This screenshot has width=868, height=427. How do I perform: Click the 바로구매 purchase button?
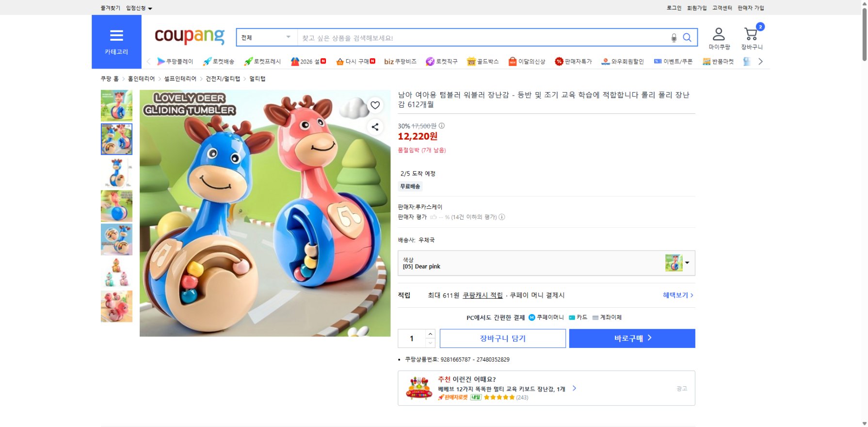(x=632, y=338)
